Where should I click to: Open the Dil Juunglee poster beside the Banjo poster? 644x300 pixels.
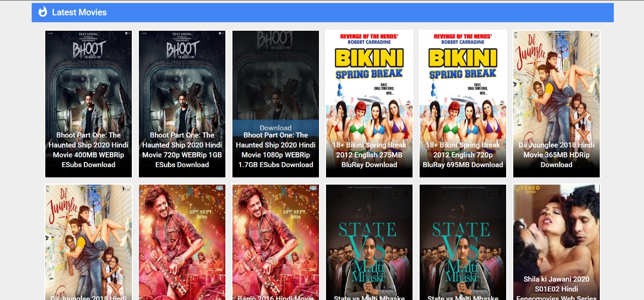click(89, 242)
